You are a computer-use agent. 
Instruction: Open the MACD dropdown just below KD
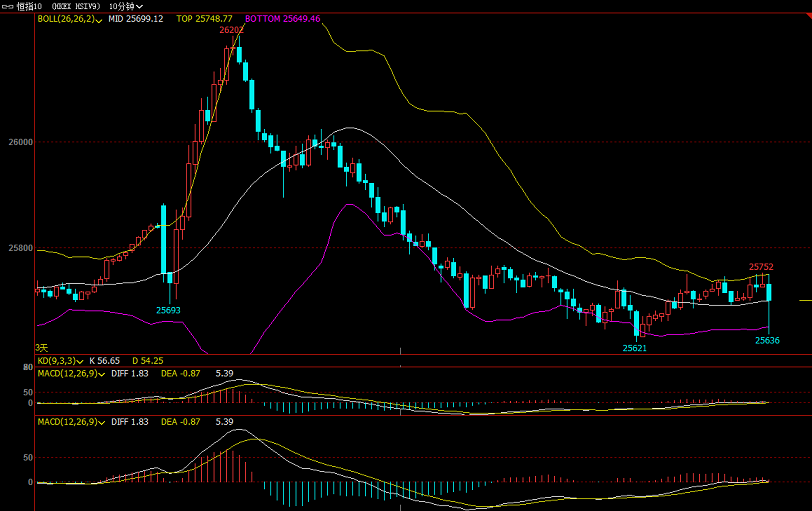coord(101,373)
